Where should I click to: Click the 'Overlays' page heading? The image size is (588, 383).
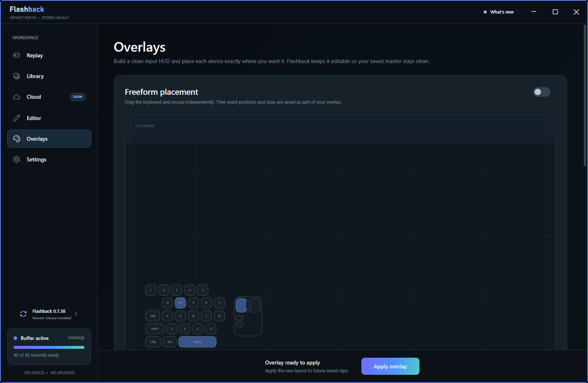[x=140, y=47]
